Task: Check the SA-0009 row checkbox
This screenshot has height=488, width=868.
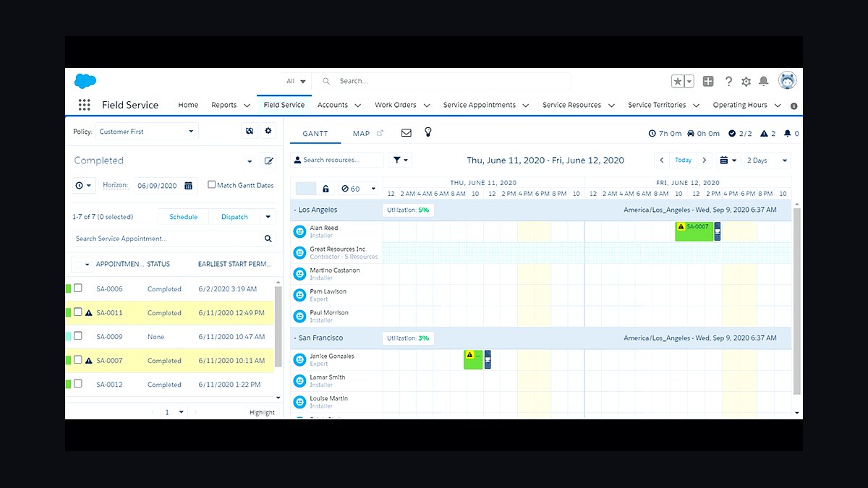Action: click(x=78, y=336)
